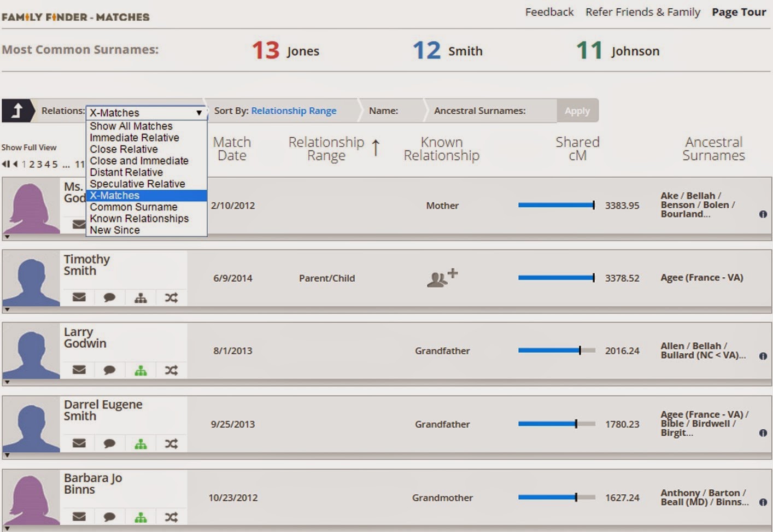This screenshot has height=532, width=773.
Task: Show surname info for Ake / Bellah row
Action: click(763, 214)
